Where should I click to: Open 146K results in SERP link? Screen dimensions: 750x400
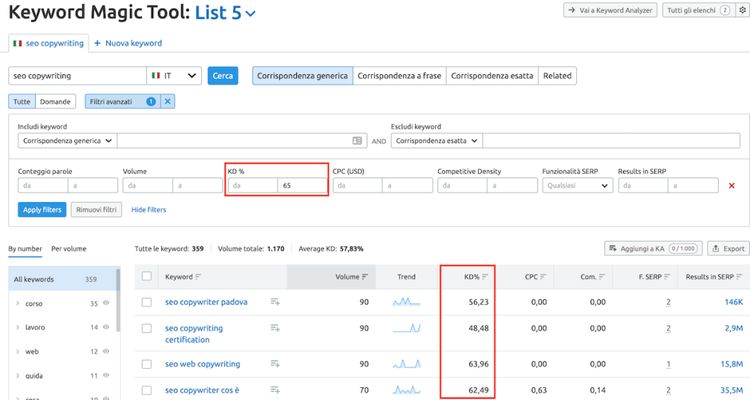(x=734, y=302)
